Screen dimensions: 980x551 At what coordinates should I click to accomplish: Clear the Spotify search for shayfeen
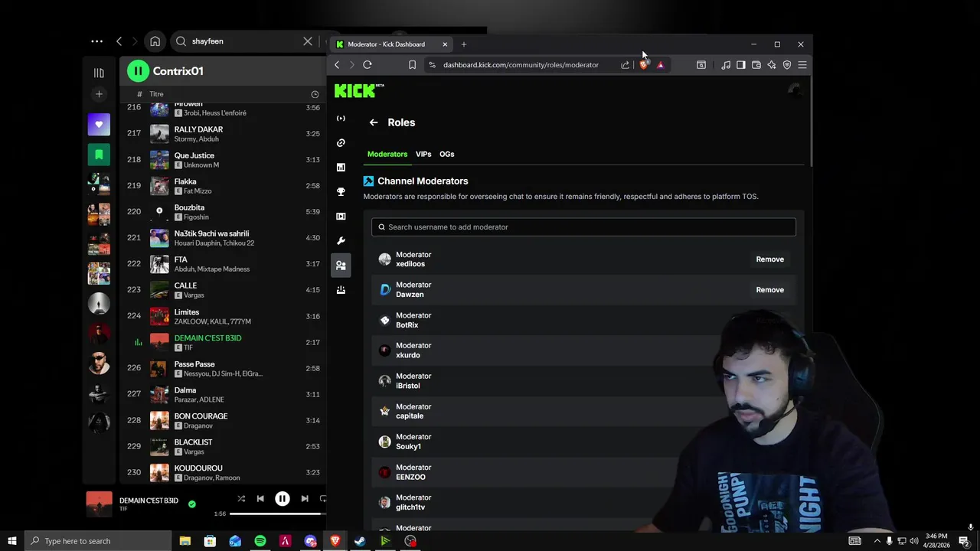point(308,41)
